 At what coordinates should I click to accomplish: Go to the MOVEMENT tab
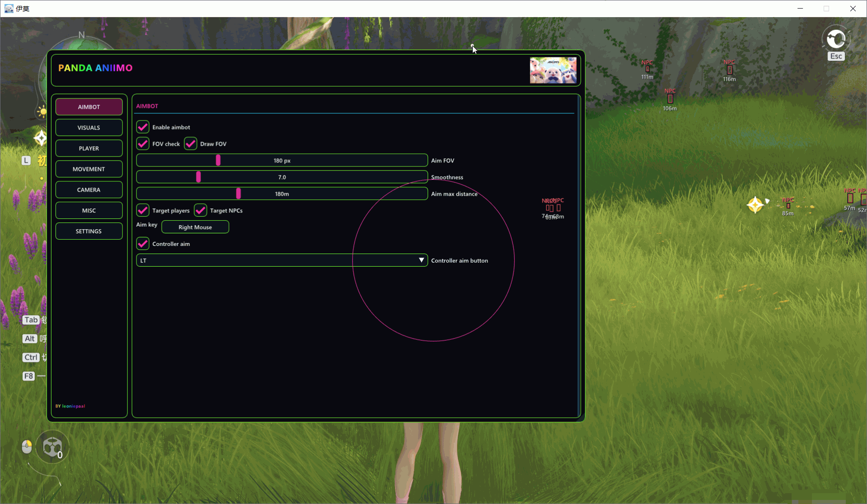click(x=89, y=169)
